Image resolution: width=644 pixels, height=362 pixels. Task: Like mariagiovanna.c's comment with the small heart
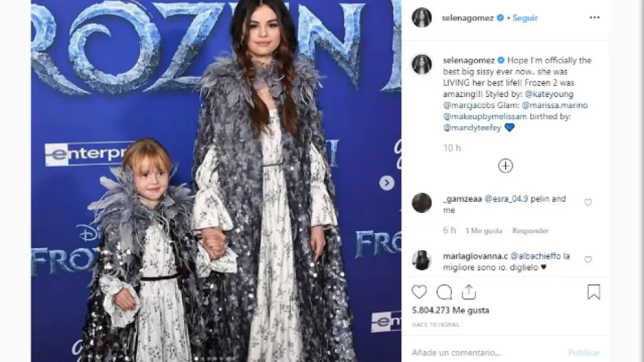pos(588,260)
